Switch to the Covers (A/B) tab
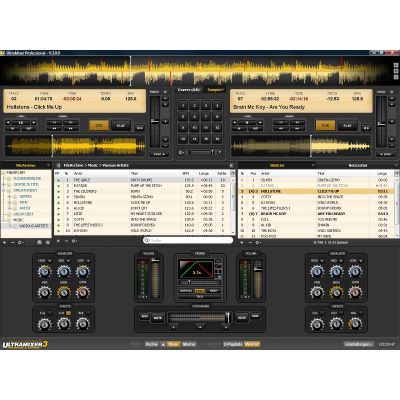 tap(189, 90)
